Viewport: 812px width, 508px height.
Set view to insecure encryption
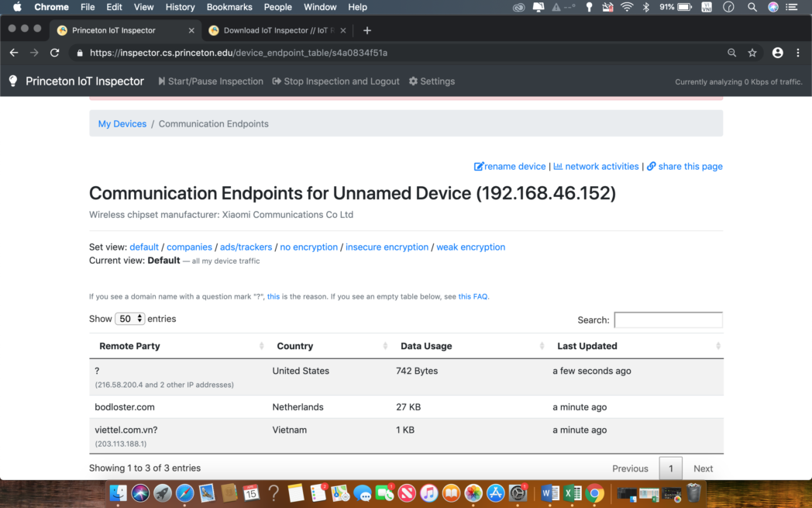tap(387, 247)
